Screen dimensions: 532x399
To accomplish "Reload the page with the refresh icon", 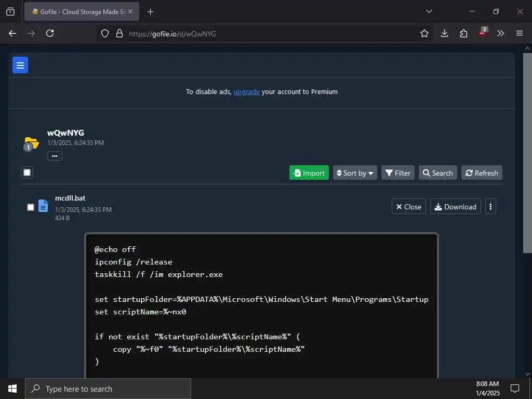I will click(x=50, y=33).
